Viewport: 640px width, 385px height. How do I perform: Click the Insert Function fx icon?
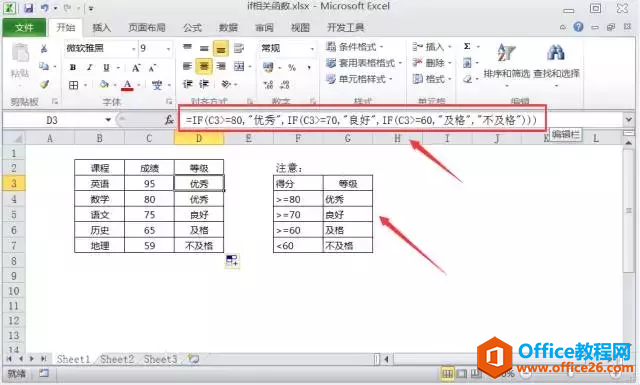tap(169, 120)
